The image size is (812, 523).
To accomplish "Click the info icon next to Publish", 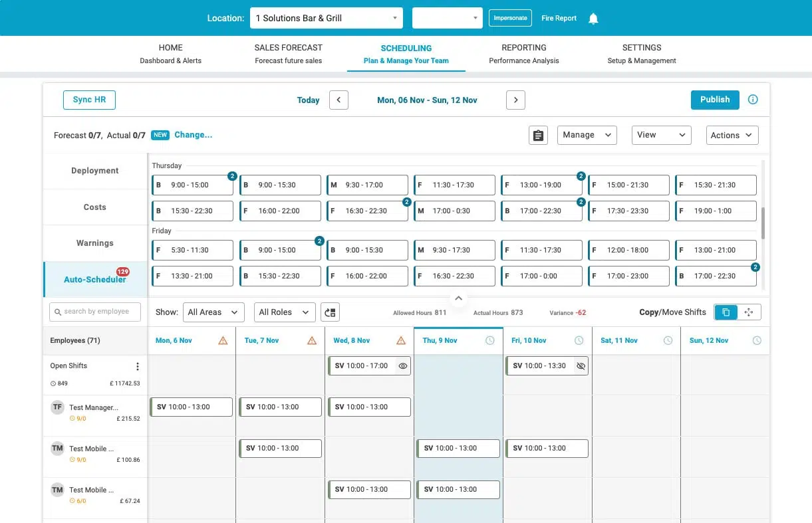I will point(753,99).
